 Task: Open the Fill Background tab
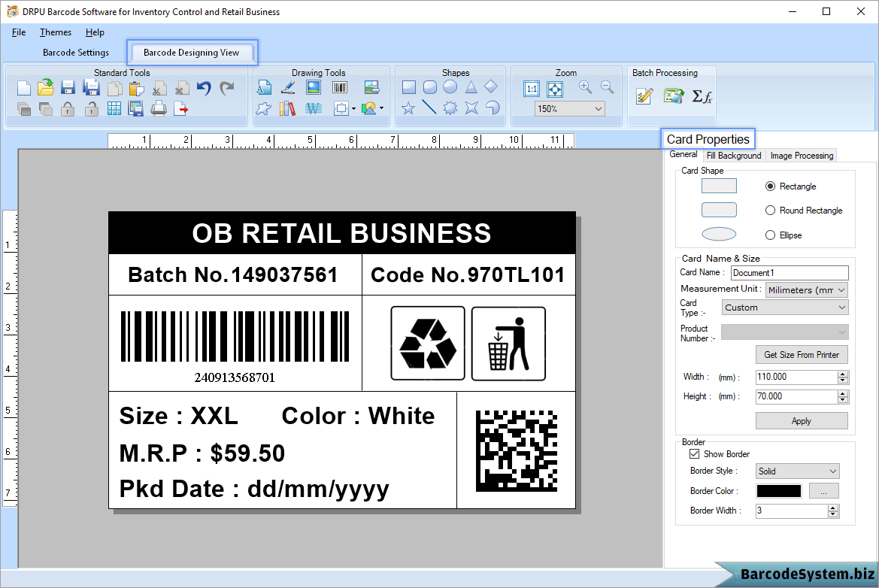(734, 156)
